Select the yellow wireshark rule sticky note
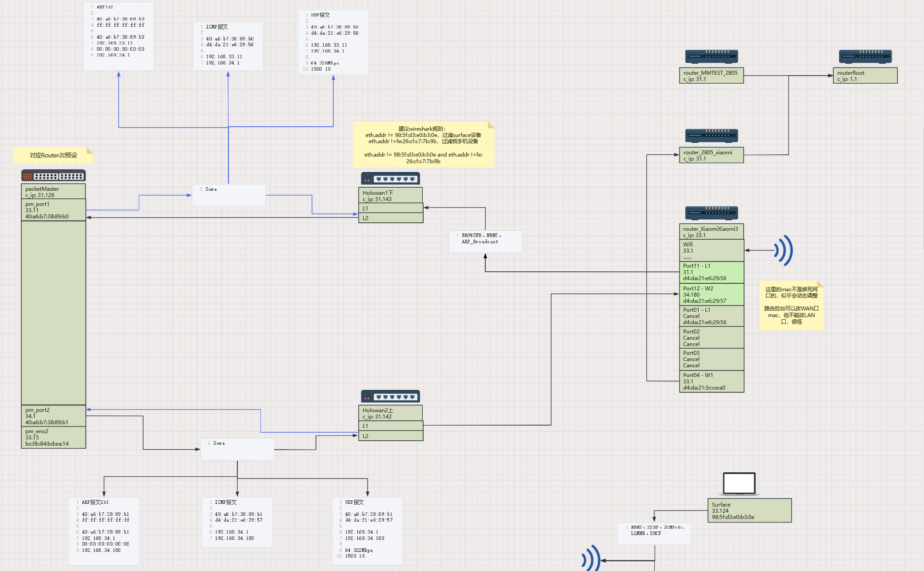 coord(423,145)
